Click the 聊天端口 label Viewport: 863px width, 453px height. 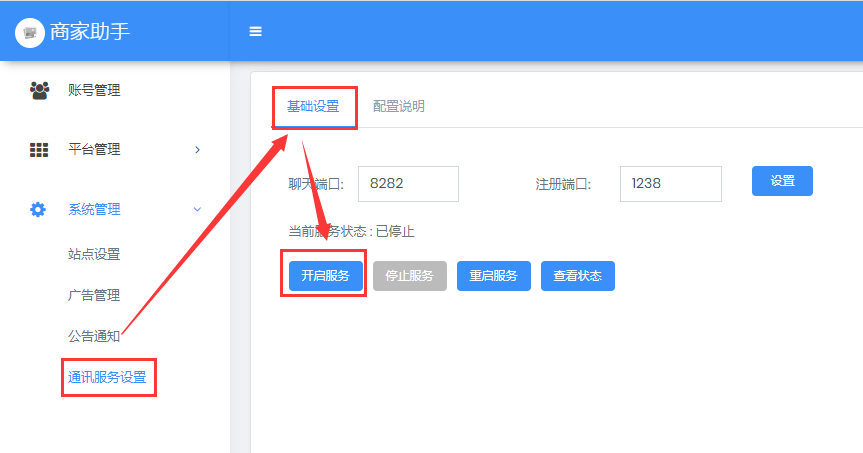[316, 184]
